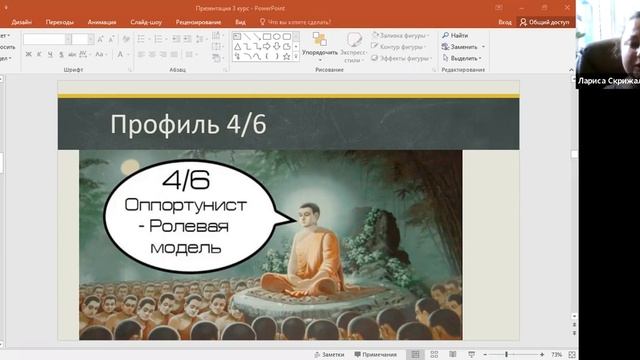The image size is (640, 360).
Task: Click the Вход sign-in link
Action: pyautogui.click(x=505, y=22)
